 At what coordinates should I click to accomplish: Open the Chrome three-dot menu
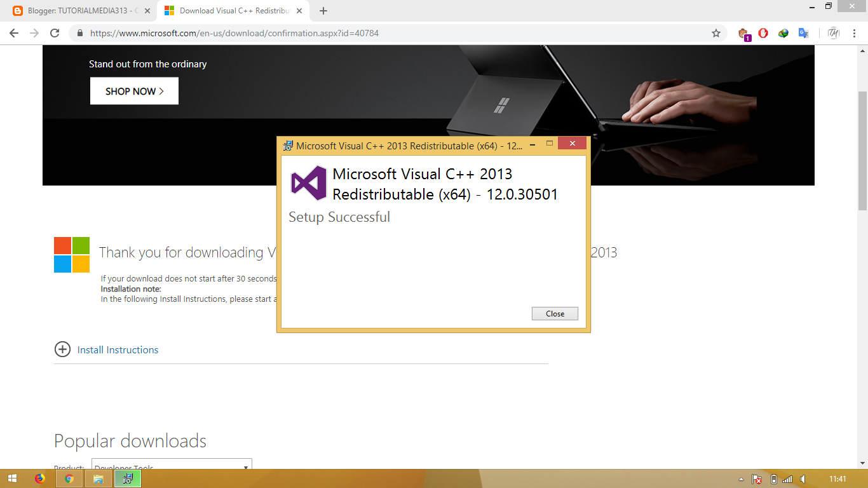click(x=854, y=33)
